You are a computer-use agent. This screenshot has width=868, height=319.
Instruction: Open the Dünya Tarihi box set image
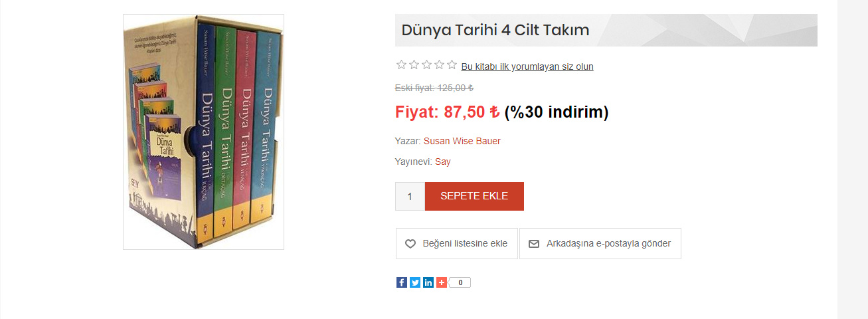203,132
